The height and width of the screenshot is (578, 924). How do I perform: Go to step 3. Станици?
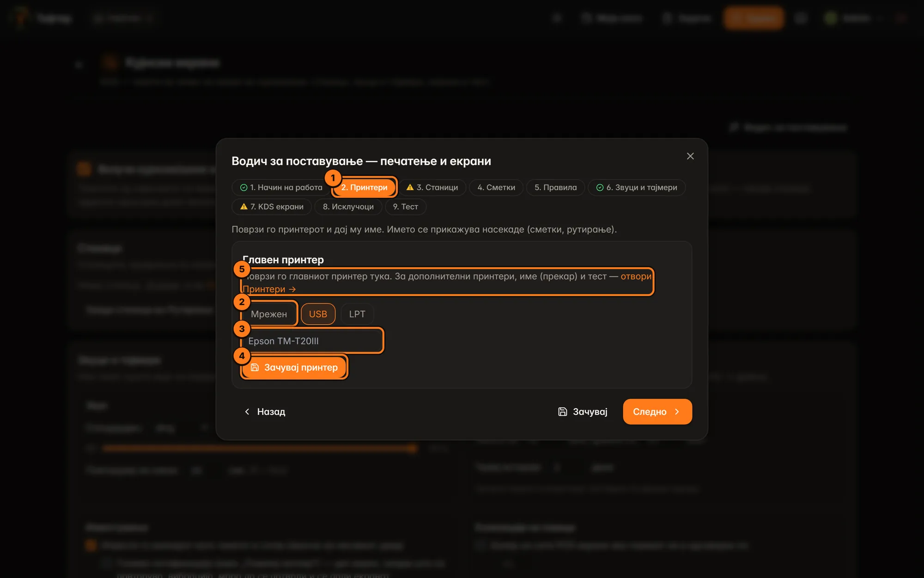(432, 187)
